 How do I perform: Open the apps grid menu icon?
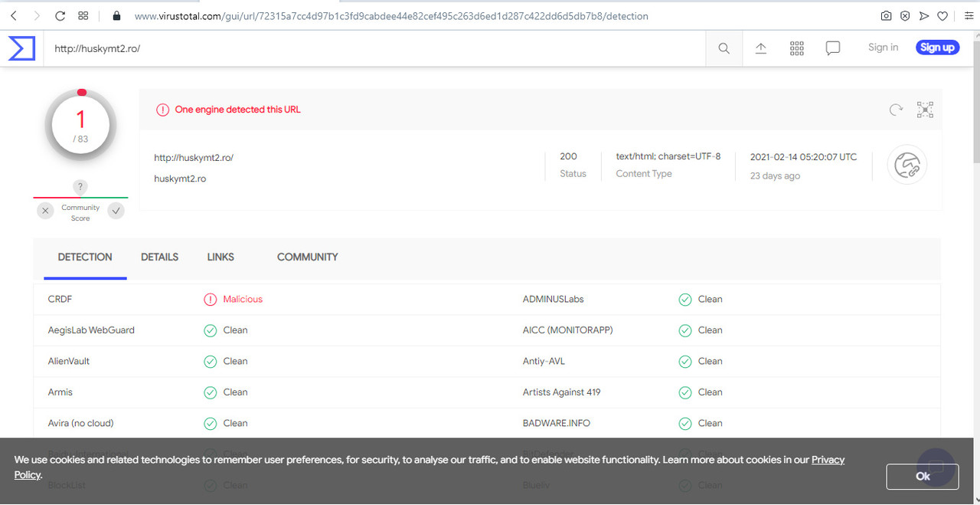point(797,48)
